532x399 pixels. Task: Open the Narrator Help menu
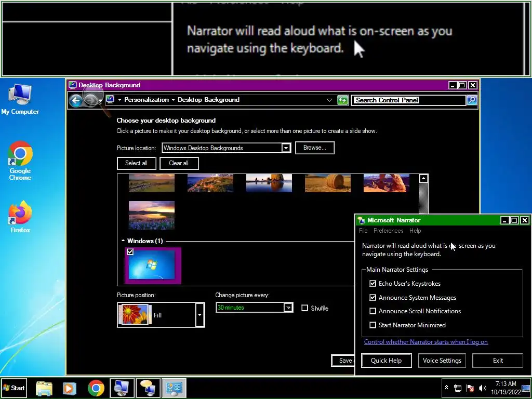click(x=415, y=231)
